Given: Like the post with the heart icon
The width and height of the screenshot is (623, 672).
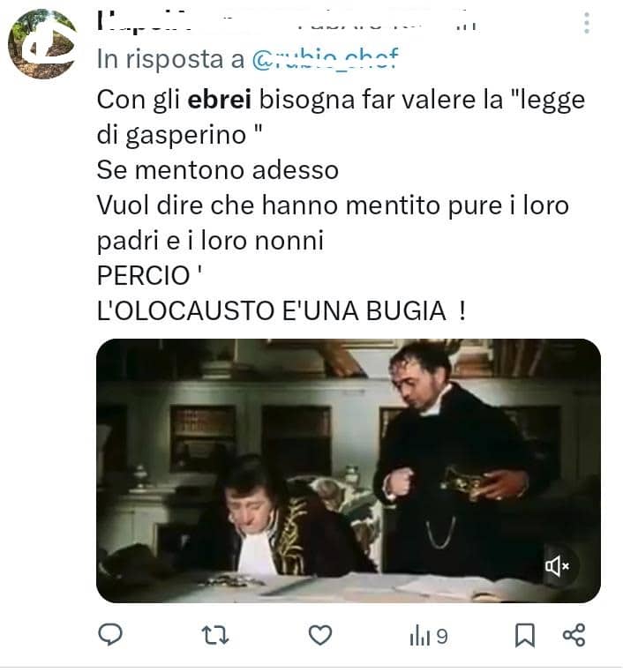Looking at the screenshot, I should click(x=320, y=635).
